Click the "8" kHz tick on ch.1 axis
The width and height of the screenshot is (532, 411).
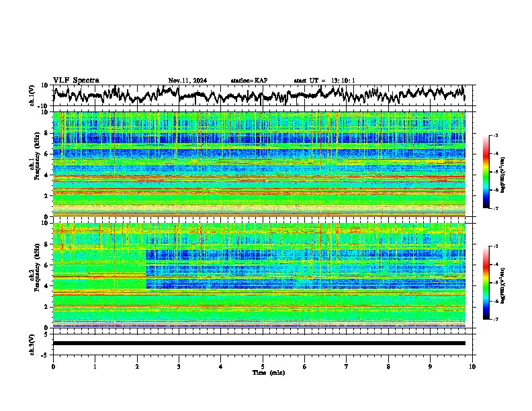[x=47, y=133]
